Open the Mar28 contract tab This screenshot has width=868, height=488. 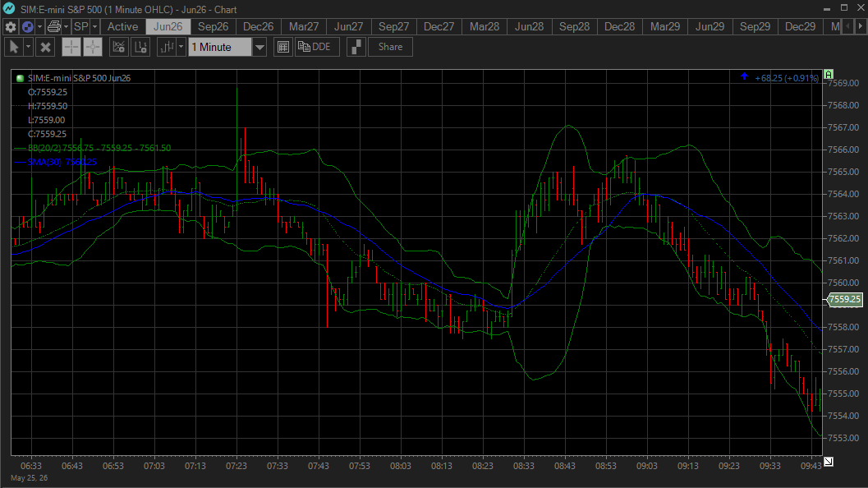pos(485,26)
